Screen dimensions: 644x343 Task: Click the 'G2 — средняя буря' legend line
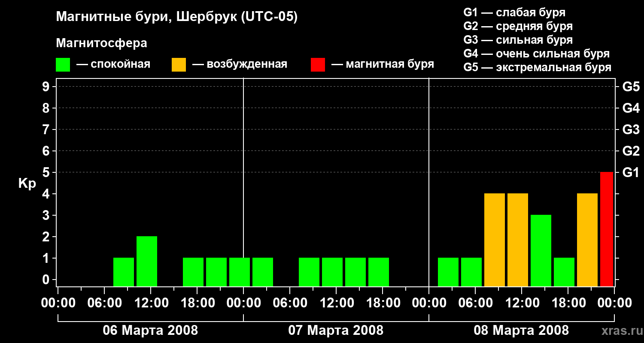click(x=518, y=26)
